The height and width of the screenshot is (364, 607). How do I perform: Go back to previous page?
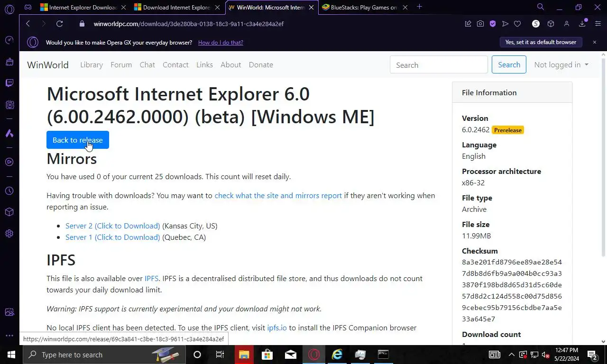28,24
